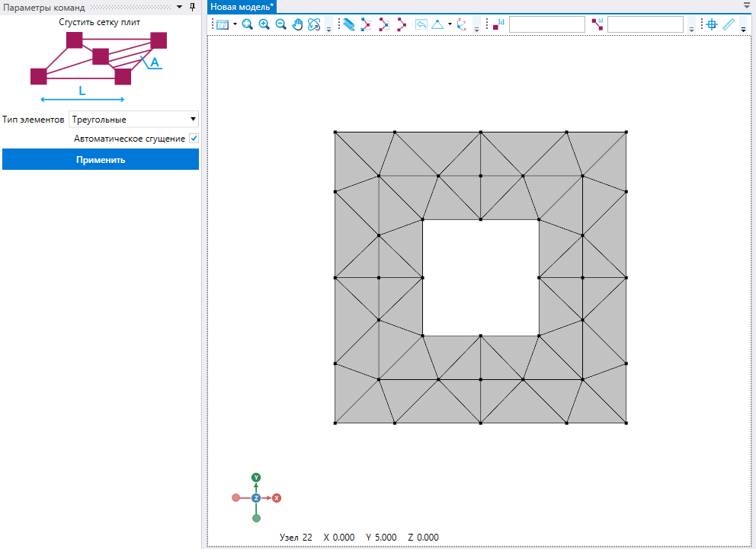The image size is (756, 549).
Task: Toggle the 'Параметры команд' panel pin
Action: (x=192, y=7)
